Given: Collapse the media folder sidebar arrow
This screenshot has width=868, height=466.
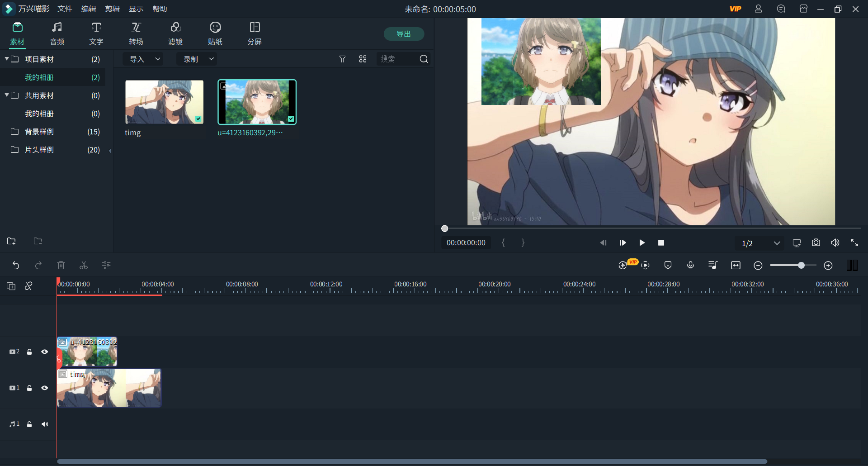Looking at the screenshot, I should pos(109,151).
